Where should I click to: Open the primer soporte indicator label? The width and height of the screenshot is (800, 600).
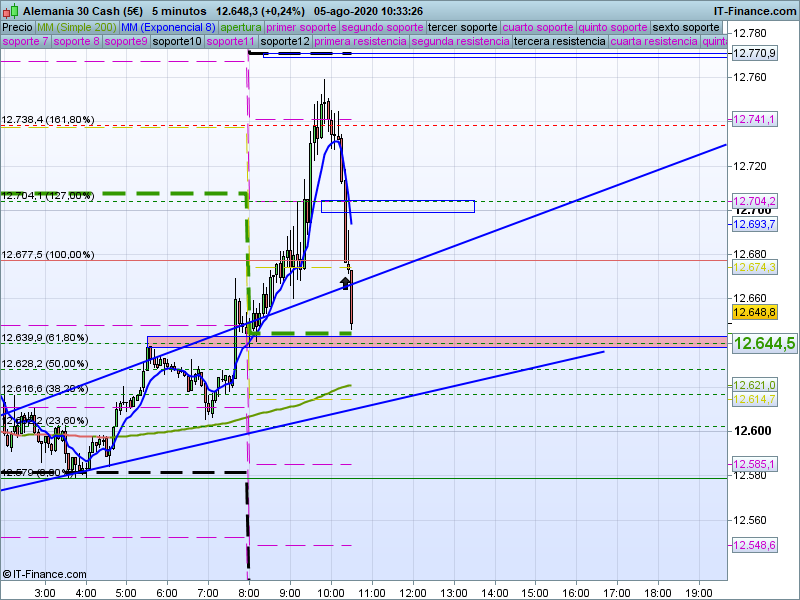click(303, 27)
